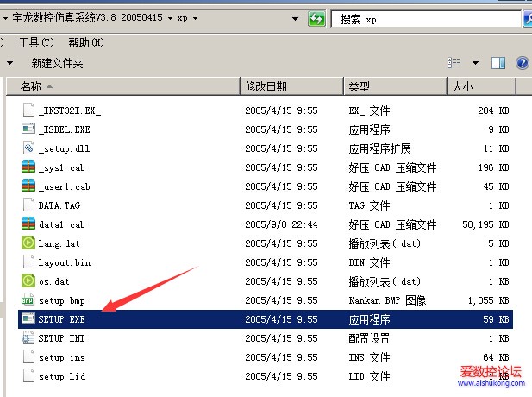The height and width of the screenshot is (397, 532).
Task: Sort by the 类型 column header
Action: tap(396, 86)
